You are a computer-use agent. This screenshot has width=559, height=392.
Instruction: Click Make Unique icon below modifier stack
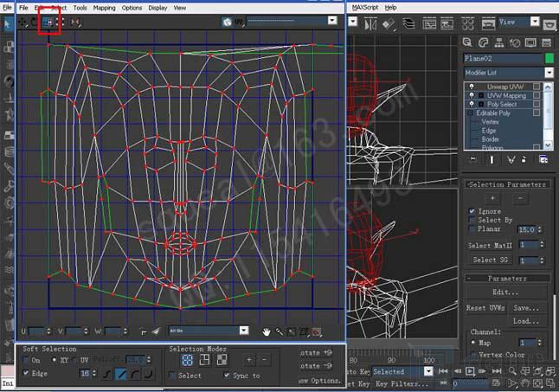pos(511,159)
